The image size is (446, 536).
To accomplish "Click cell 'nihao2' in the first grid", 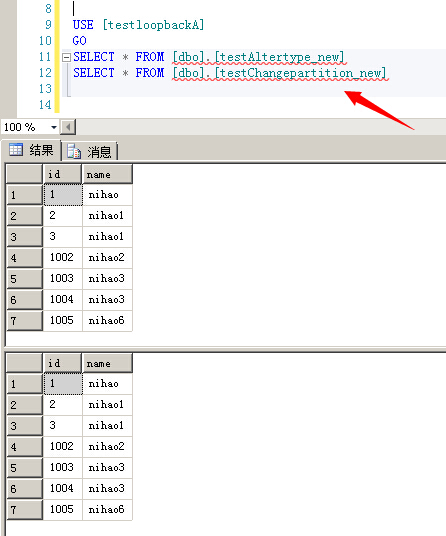I will tap(107, 257).
